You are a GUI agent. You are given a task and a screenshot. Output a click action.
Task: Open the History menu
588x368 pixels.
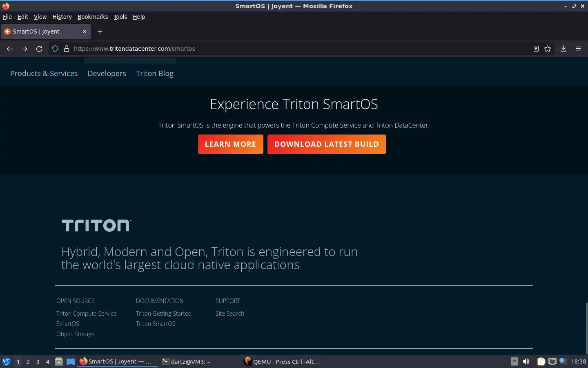click(x=62, y=17)
